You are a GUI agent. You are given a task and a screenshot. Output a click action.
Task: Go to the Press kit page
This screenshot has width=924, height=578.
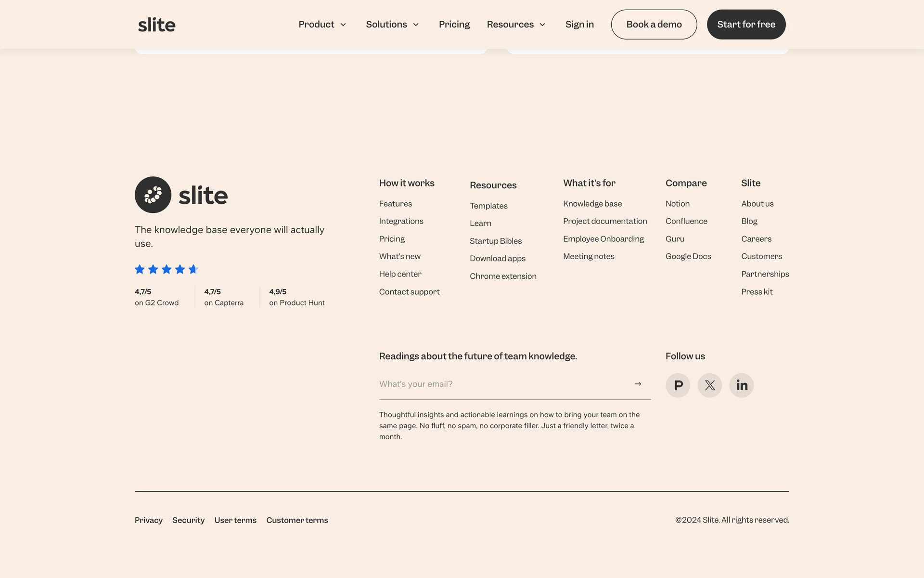click(757, 292)
